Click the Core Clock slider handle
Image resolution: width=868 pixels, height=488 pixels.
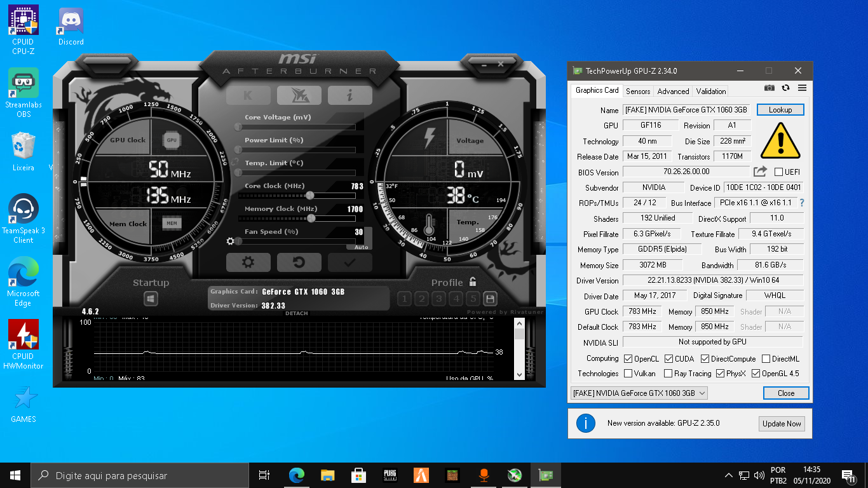310,196
